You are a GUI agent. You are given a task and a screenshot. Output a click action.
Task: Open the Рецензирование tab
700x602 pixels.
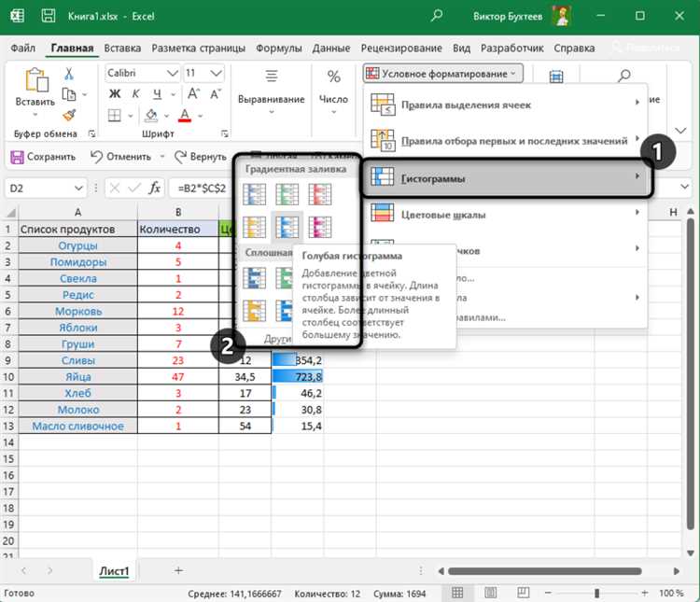point(401,48)
